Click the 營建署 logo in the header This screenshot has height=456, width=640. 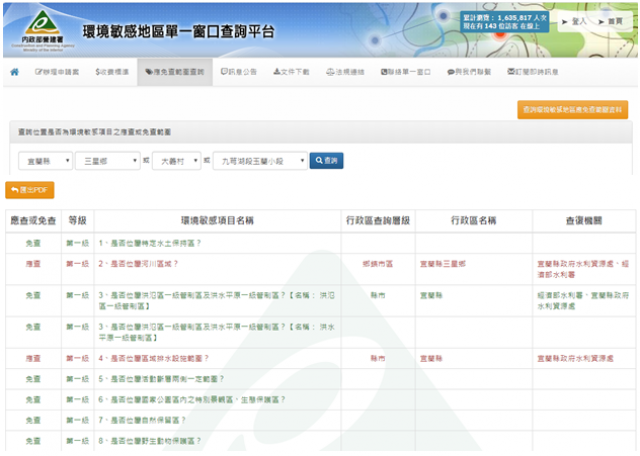pyautogui.click(x=43, y=31)
